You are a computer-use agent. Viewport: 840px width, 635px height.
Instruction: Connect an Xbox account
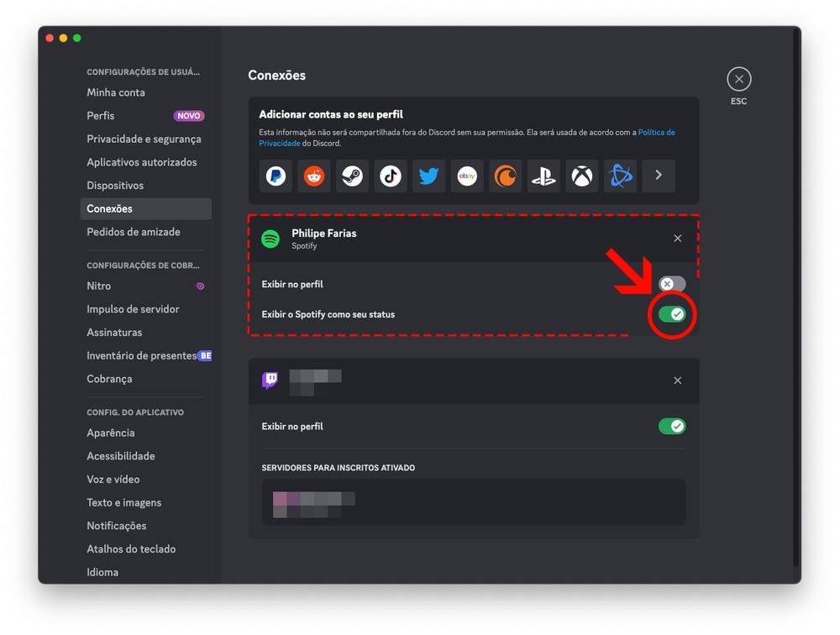coord(582,176)
